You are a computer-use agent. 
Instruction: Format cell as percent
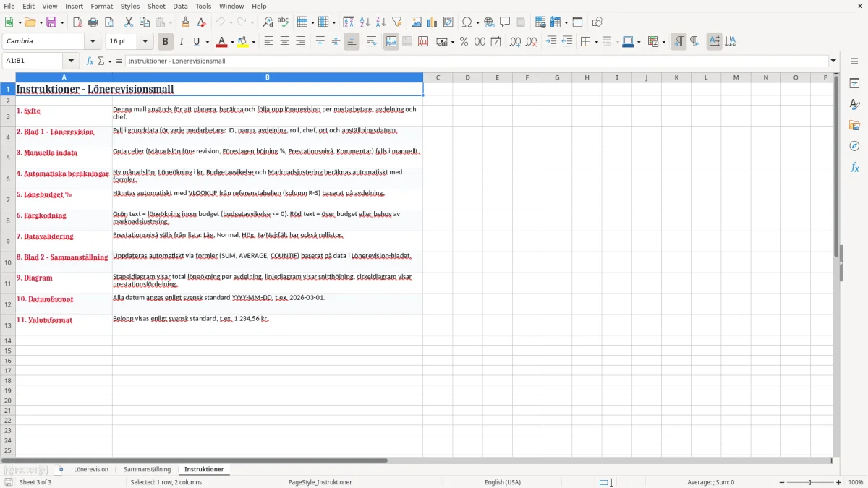(464, 42)
